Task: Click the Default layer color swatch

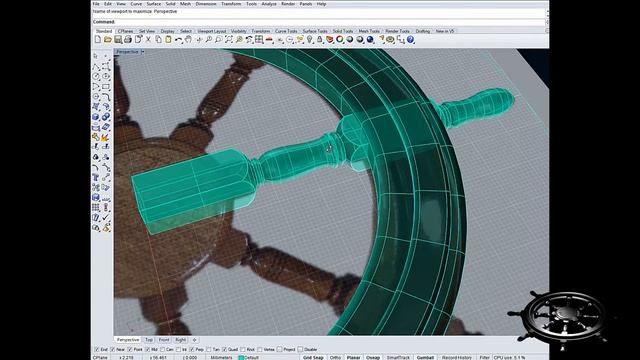Action: 241,358
